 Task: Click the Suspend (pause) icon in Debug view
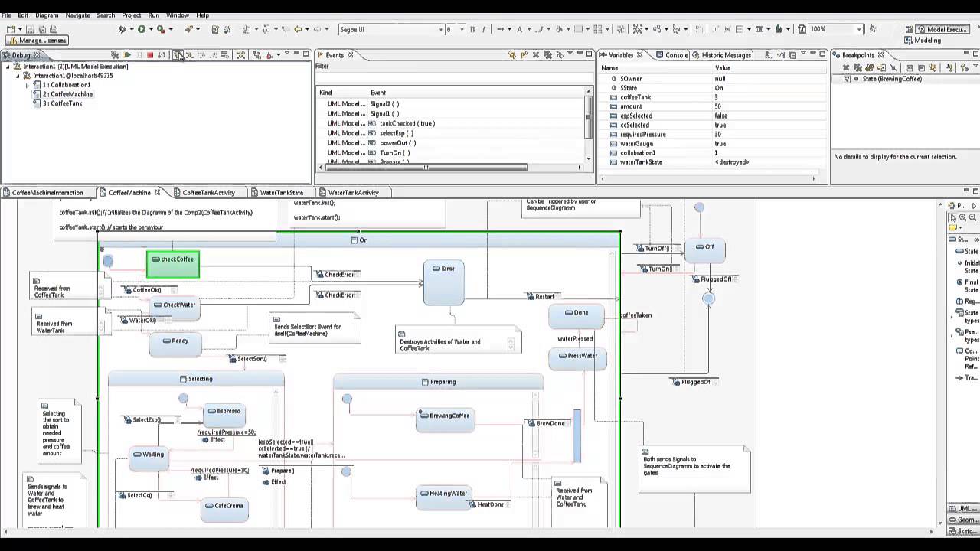[x=139, y=55]
